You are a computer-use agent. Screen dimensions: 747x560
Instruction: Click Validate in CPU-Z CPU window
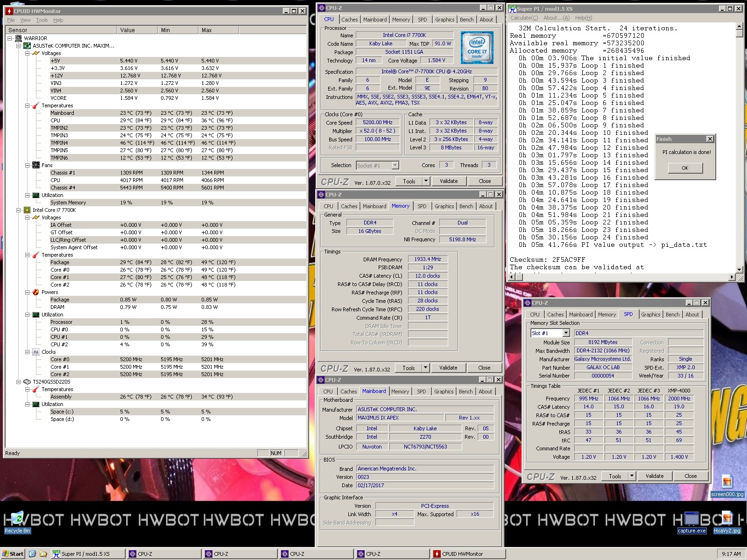[449, 181]
